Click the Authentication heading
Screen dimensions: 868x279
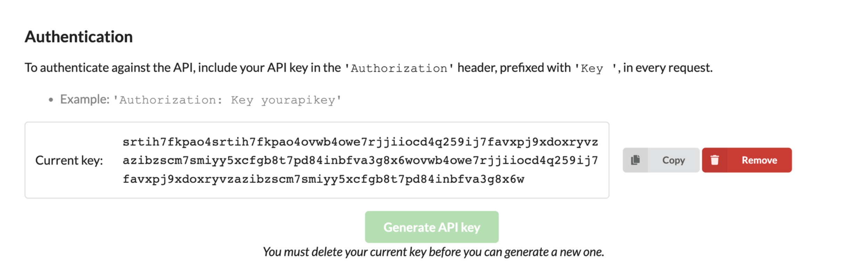click(79, 37)
